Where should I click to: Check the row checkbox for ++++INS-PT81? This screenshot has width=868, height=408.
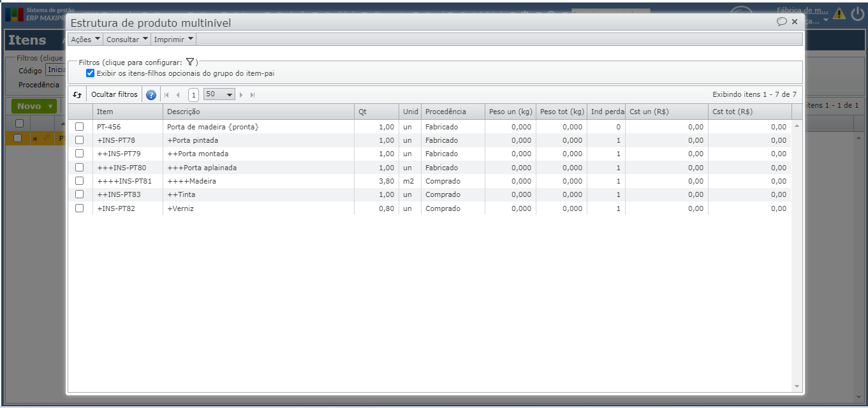[x=80, y=181]
